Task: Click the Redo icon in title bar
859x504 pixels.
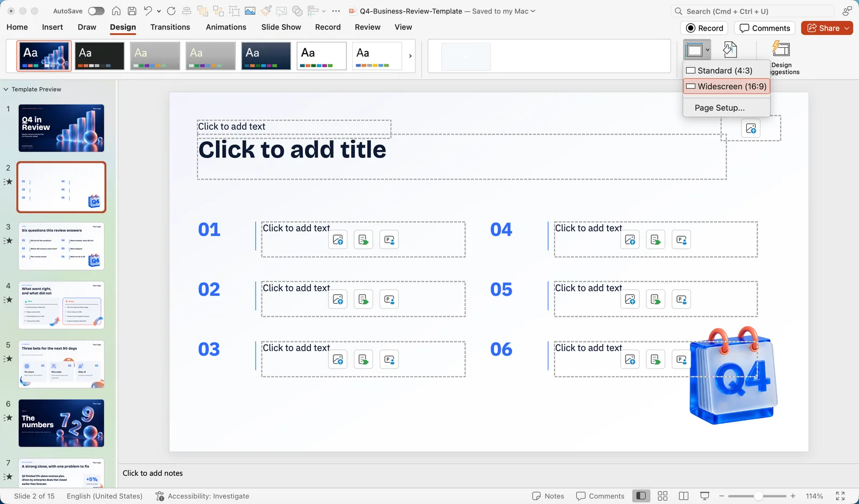Action: tap(171, 11)
